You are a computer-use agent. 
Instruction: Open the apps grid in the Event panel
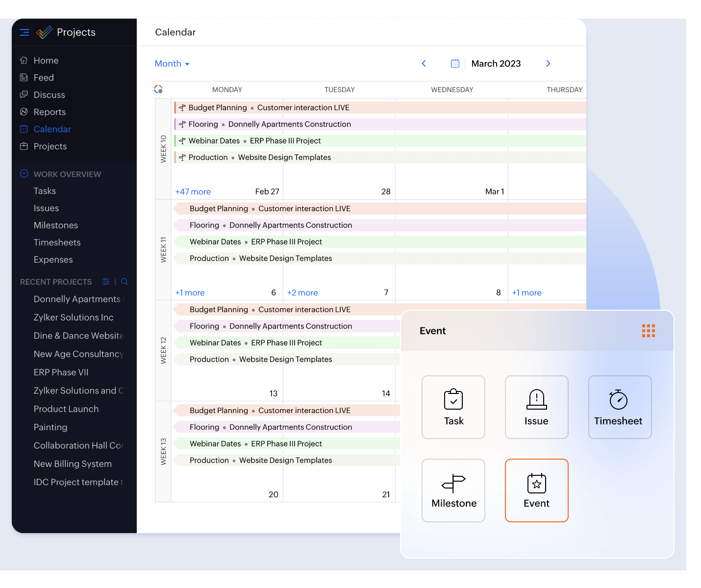648,331
